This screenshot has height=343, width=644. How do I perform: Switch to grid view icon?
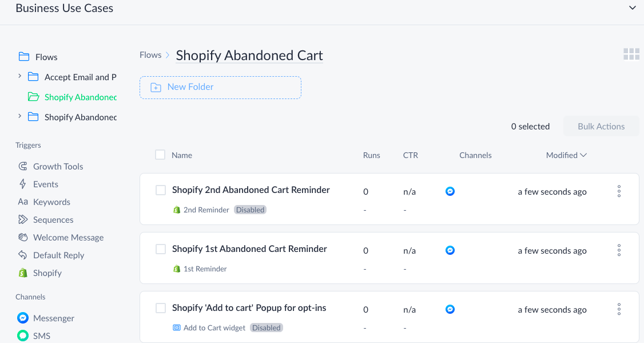(631, 54)
